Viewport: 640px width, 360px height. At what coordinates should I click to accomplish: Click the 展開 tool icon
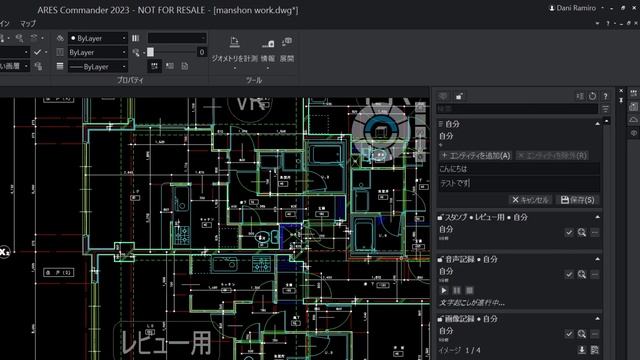[x=287, y=42]
